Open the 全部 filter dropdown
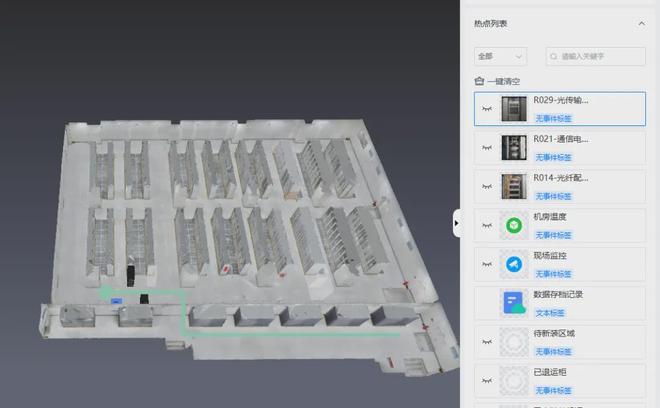Viewport: 660px width, 408px height. [500, 57]
